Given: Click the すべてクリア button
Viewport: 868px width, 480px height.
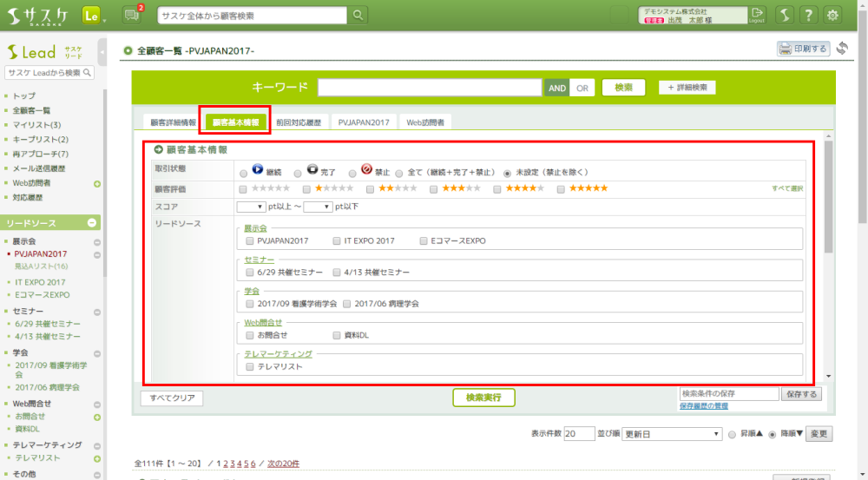Looking at the screenshot, I should (172, 398).
